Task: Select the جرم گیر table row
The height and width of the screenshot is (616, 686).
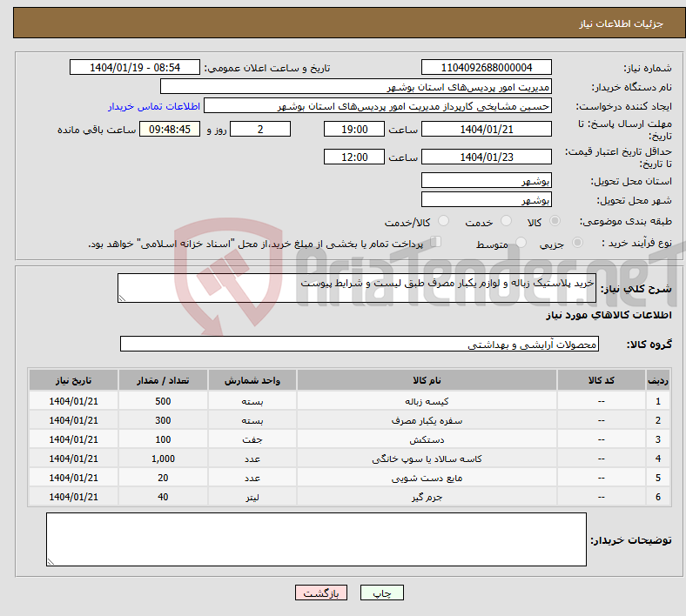Action: click(x=427, y=497)
